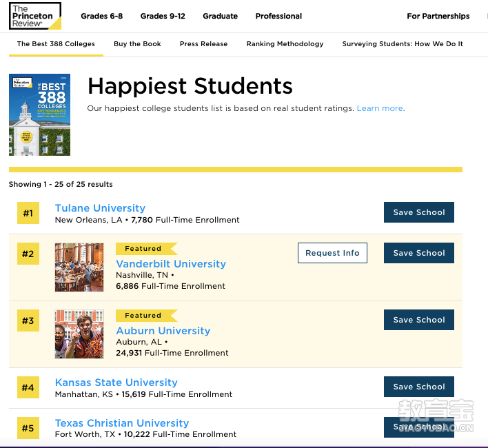Viewport: 488px width, 448px height.
Task: Open the Grades 9-12 menu
Action: (163, 16)
